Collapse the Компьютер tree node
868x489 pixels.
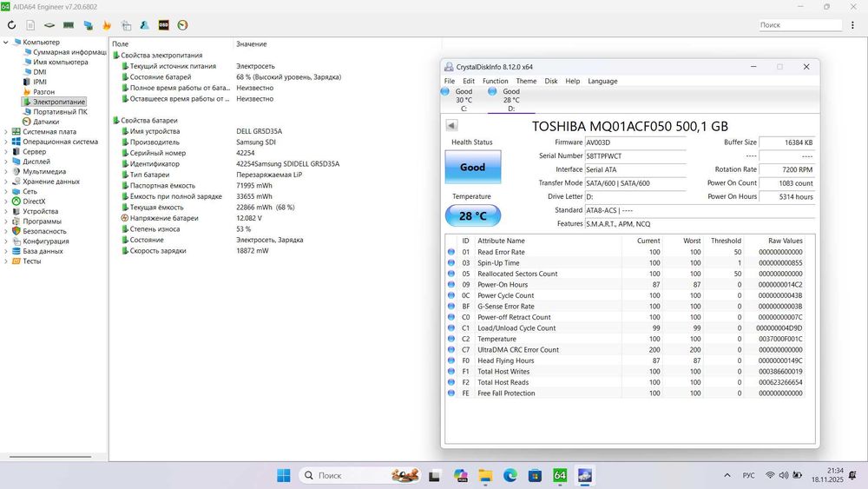(6, 42)
